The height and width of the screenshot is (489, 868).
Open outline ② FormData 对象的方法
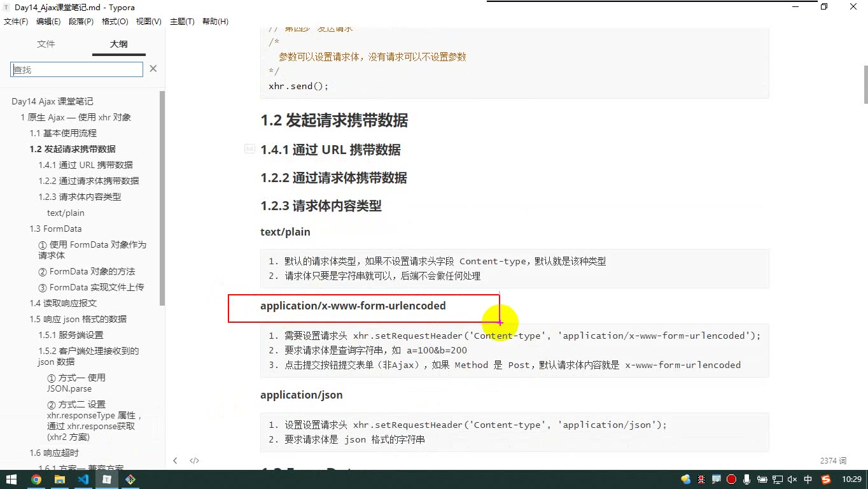[x=87, y=271]
